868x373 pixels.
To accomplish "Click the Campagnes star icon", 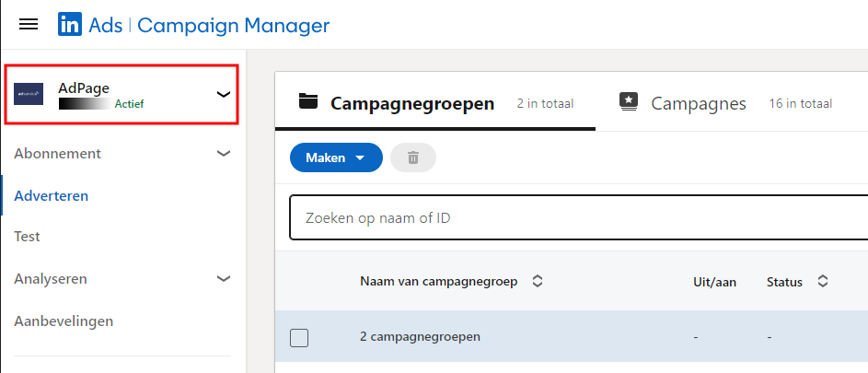I will coord(629,102).
